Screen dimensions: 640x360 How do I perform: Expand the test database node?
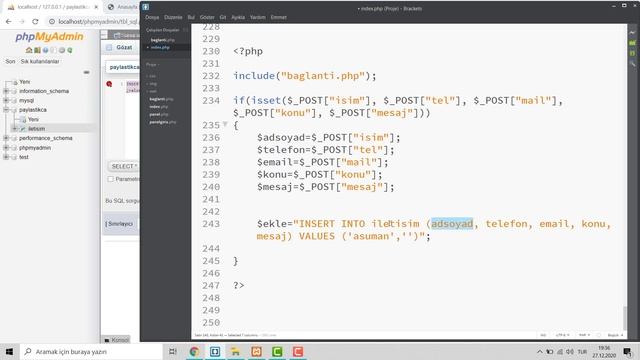coord(6,157)
